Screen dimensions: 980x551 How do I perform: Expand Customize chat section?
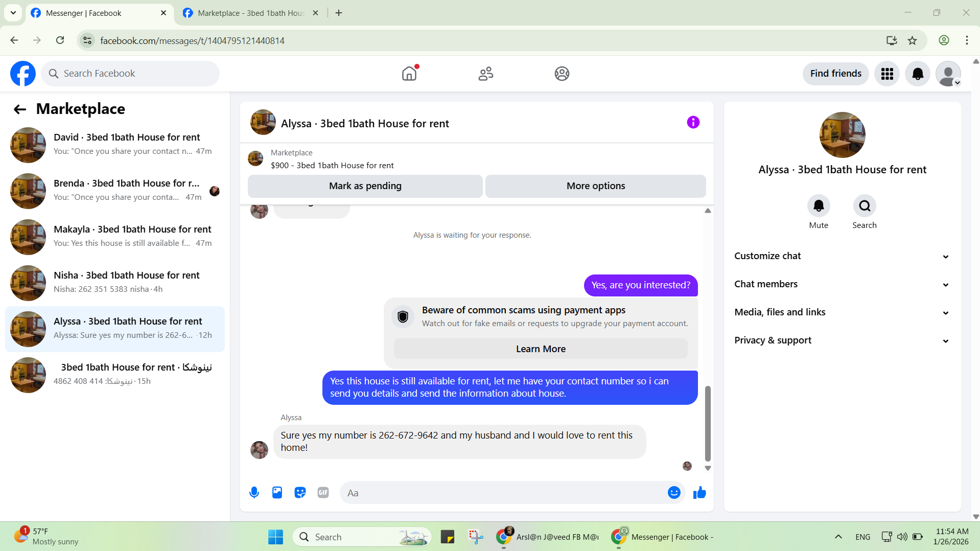pos(842,256)
